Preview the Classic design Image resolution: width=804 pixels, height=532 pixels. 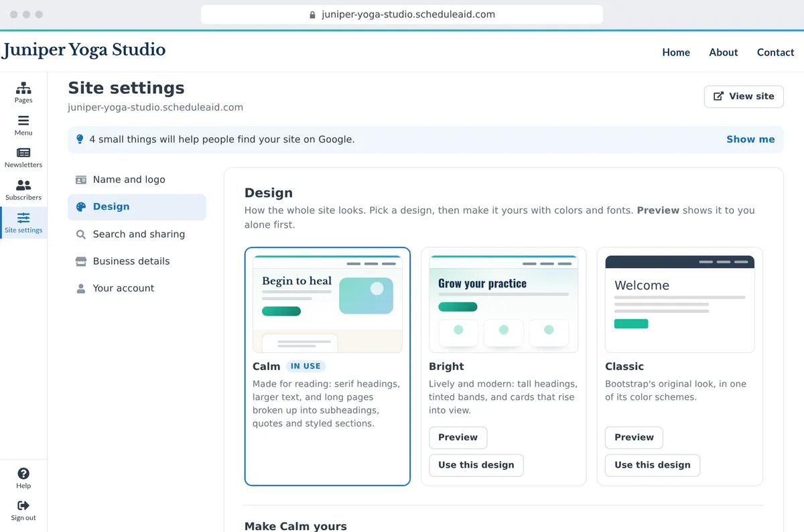pos(634,438)
